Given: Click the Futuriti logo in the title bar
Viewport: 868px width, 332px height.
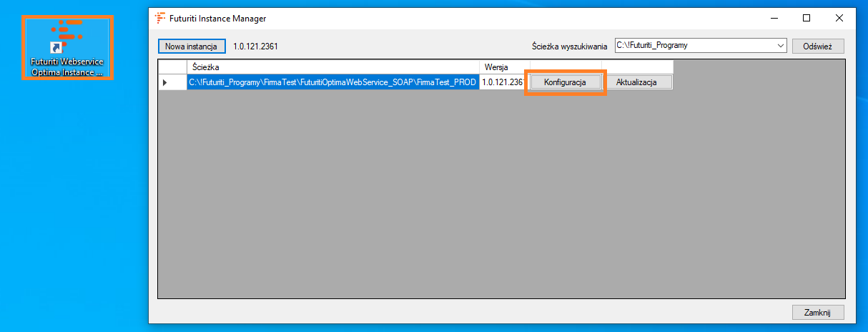Looking at the screenshot, I should [160, 18].
